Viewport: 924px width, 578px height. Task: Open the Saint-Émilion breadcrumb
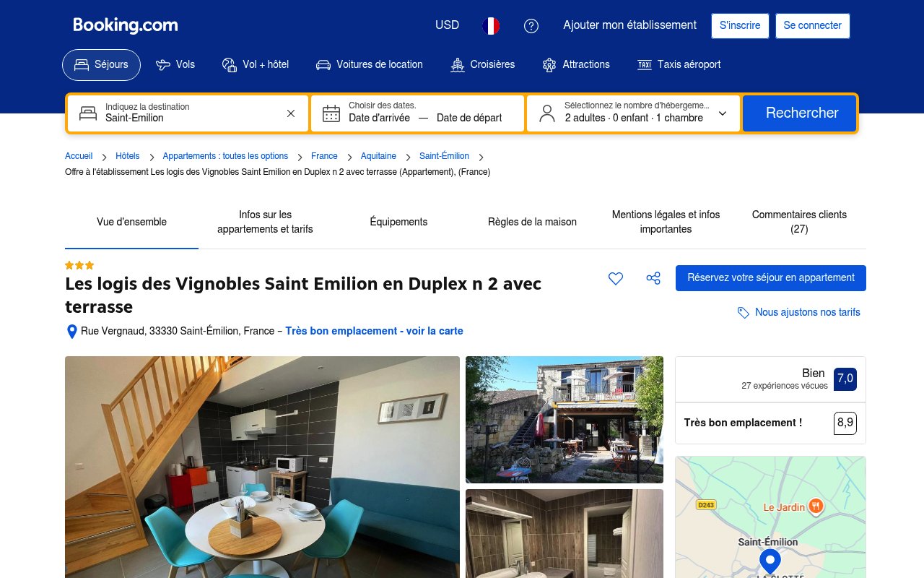tap(444, 156)
